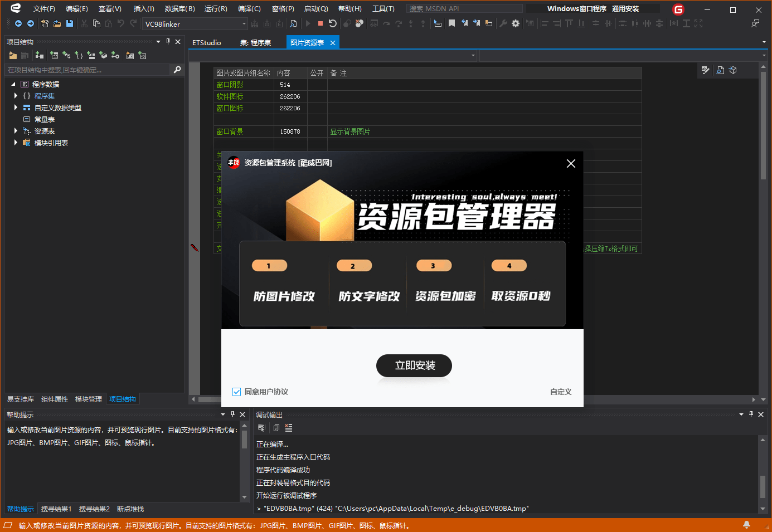Close the 调试输出 panel

tap(761, 414)
